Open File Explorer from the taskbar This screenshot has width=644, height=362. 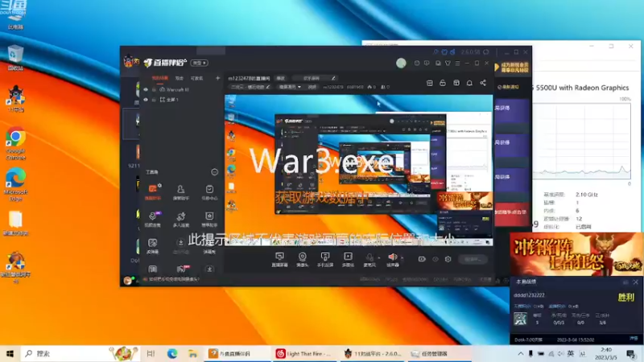(192, 353)
